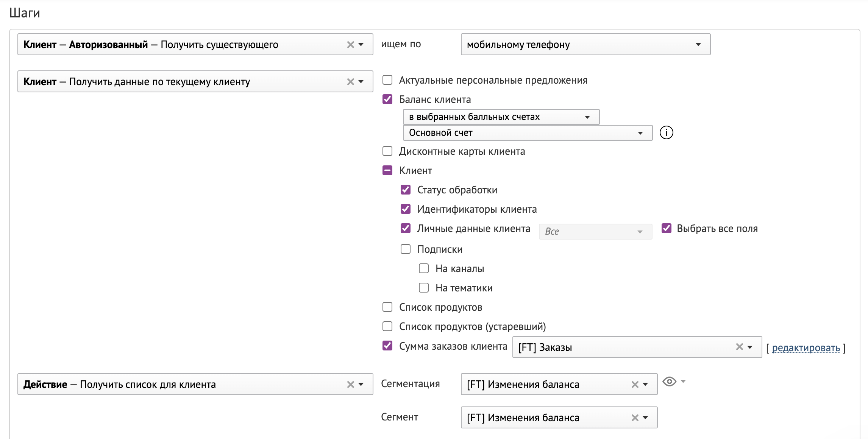The height and width of the screenshot is (439, 868).
Task: Disable the «Баланс клиента» checkbox
Action: [x=387, y=100]
